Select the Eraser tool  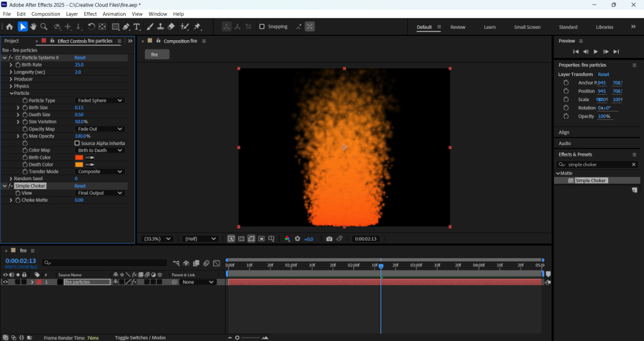coord(171,27)
